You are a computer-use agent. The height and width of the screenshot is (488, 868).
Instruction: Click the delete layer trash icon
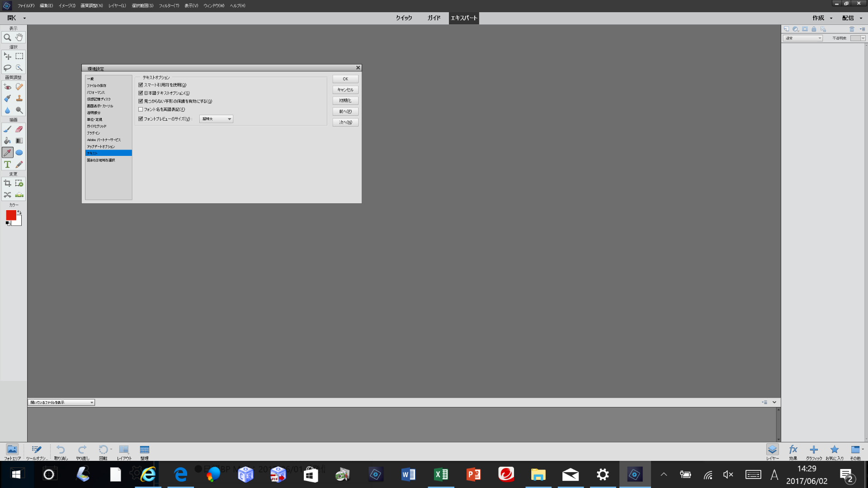852,29
